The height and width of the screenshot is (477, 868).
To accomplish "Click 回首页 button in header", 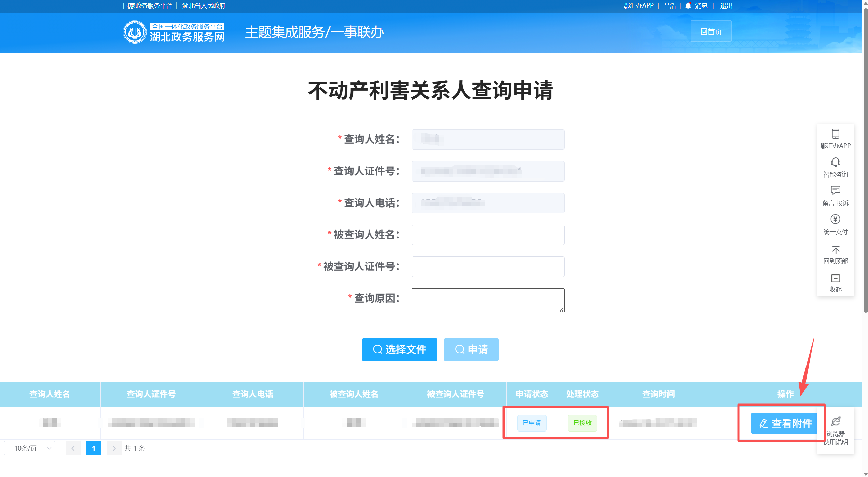I will 711,31.
